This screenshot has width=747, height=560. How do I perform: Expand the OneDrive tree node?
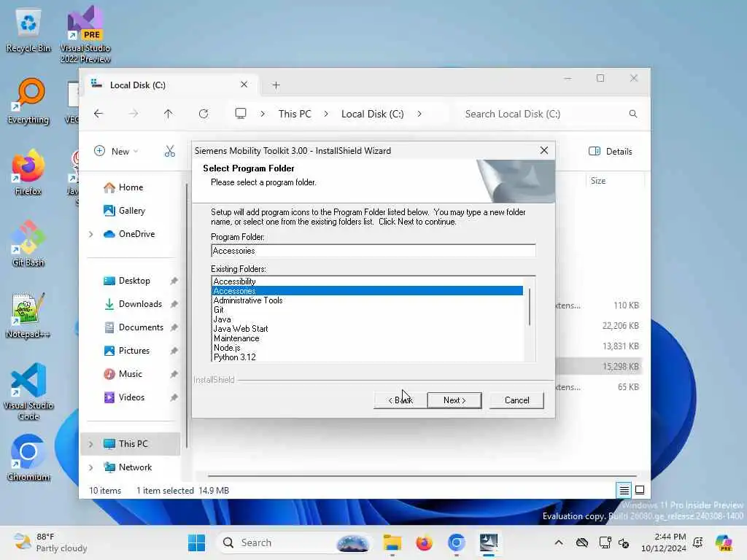(90, 234)
